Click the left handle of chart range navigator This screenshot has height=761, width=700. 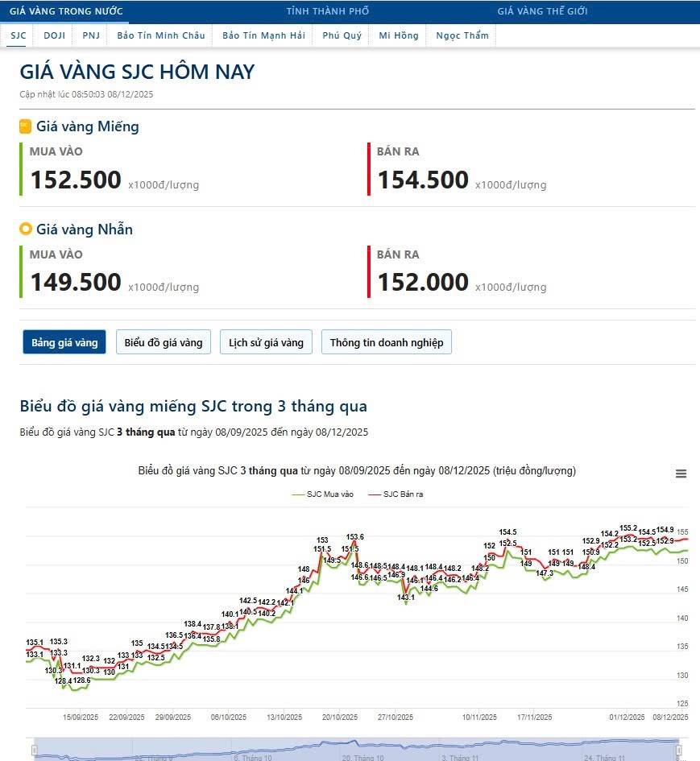[x=35, y=751]
